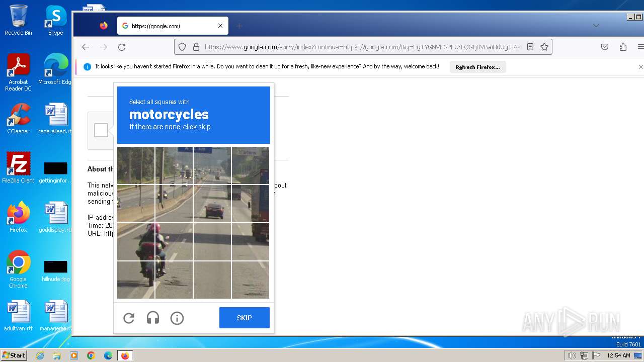644x362 pixels.
Task: Check the I'm not a robot checkbox
Action: click(x=101, y=130)
